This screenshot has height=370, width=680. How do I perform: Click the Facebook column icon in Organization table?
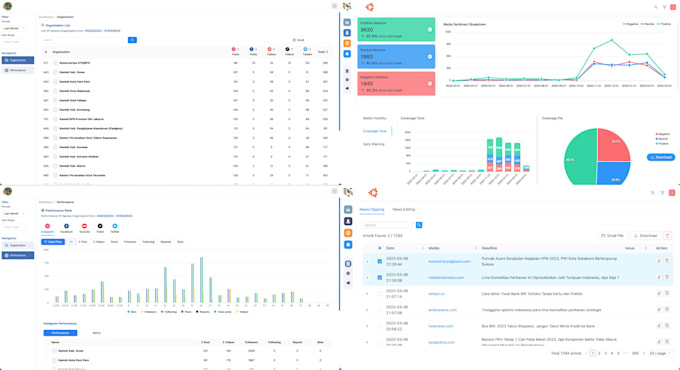[252, 49]
